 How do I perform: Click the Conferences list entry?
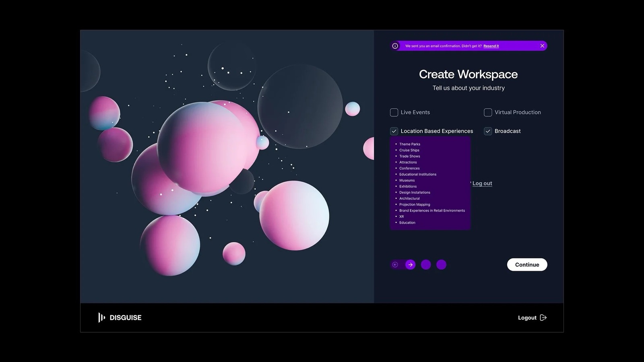[409, 168]
